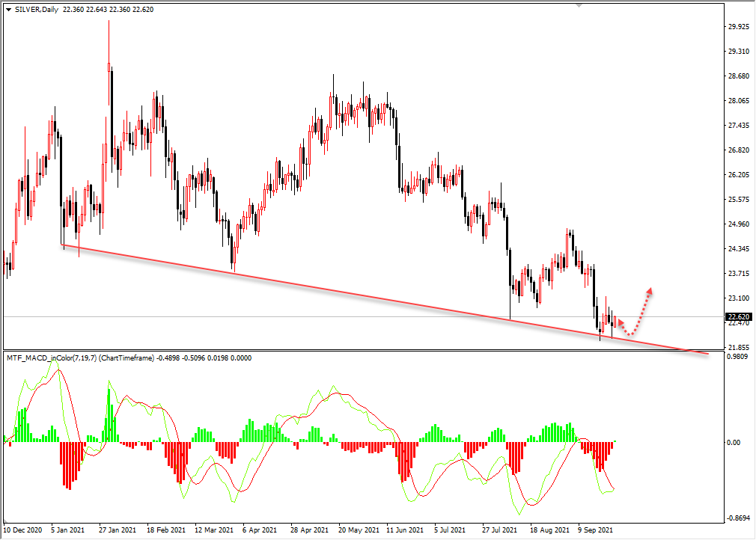
Task: Click the 29.925 price scale value
Action: click(739, 26)
